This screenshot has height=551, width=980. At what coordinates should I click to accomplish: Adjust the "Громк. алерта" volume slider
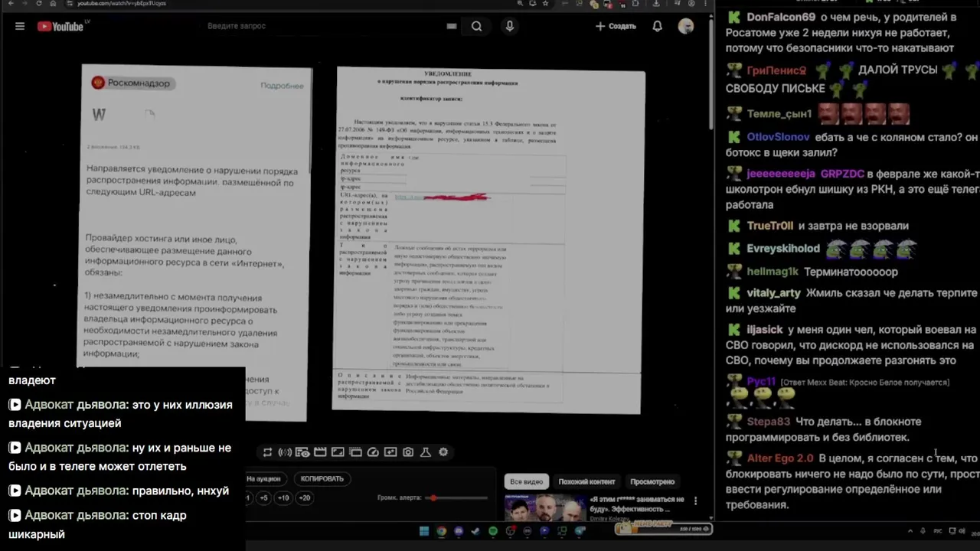coord(456,498)
